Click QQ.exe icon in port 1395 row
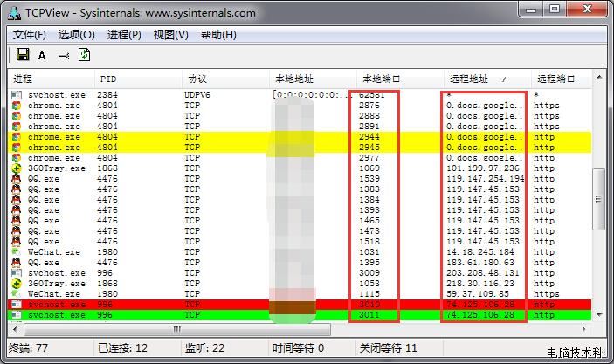This screenshot has width=614, height=364. pos(16,263)
